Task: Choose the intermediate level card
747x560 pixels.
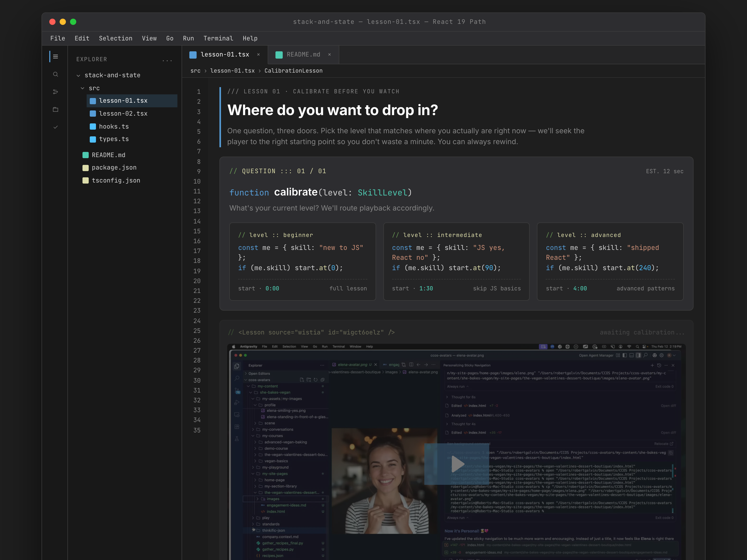Action: 456,262
